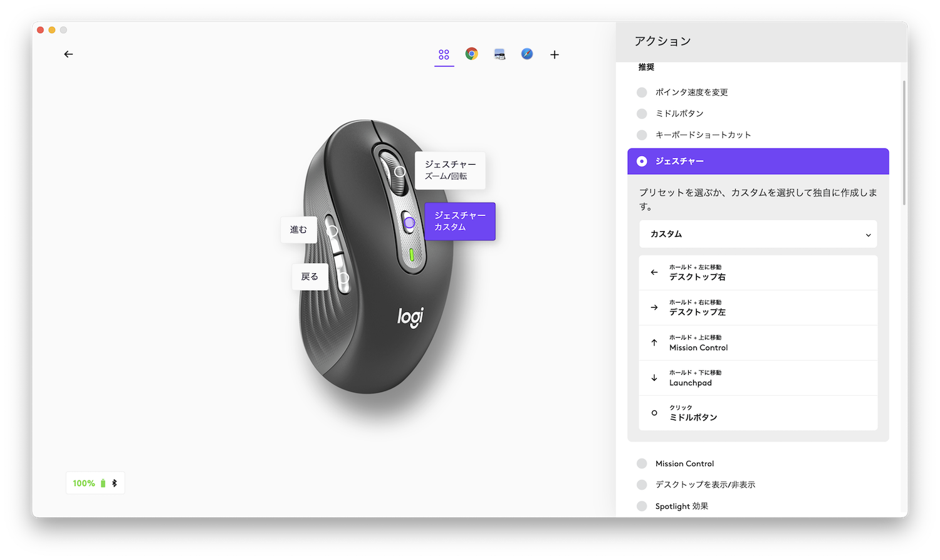Select the ポインタ速度を変更 radio option

(x=642, y=92)
